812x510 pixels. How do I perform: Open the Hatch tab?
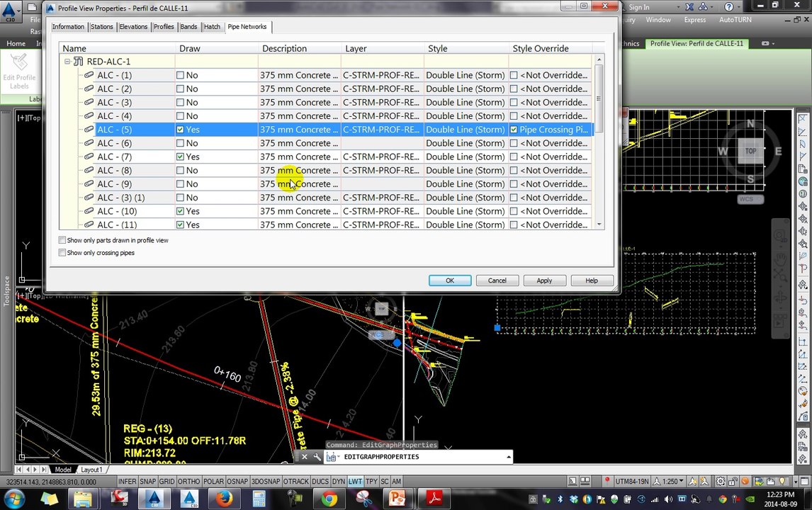click(x=212, y=27)
